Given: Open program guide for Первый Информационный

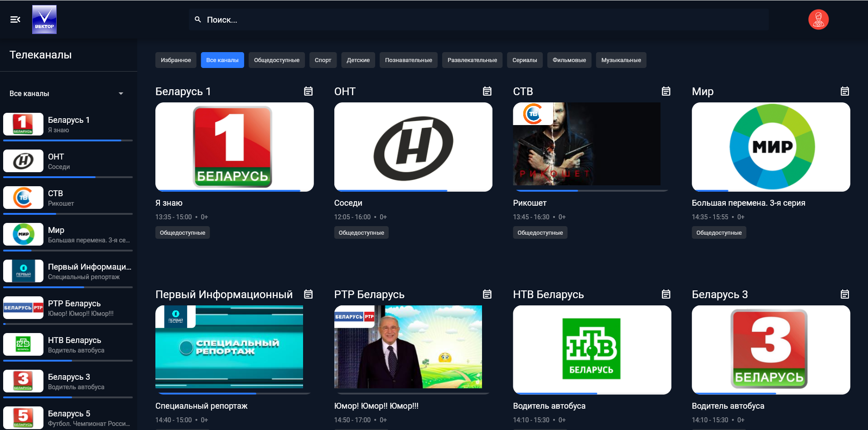Looking at the screenshot, I should (308, 294).
